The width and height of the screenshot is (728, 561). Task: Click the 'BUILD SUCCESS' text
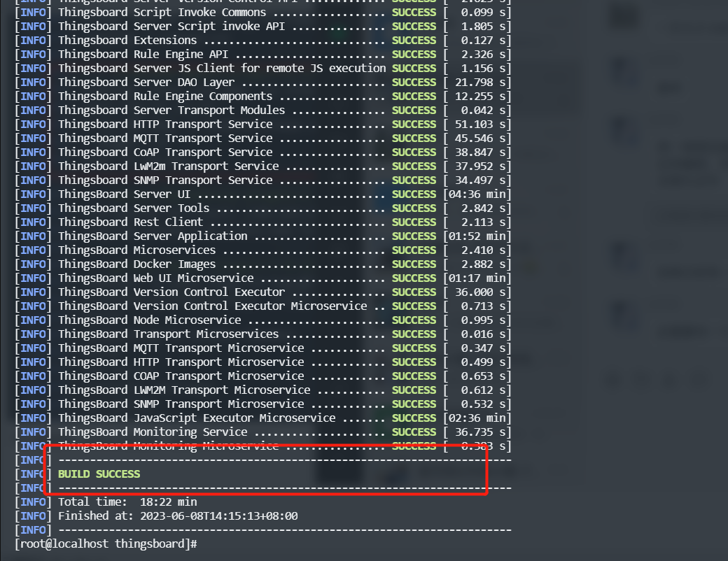point(99,474)
